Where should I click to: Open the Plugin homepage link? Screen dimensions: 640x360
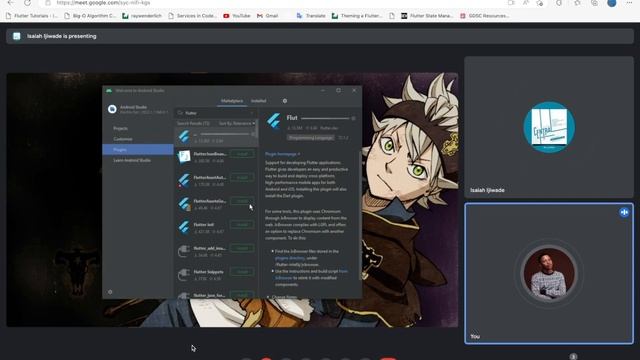coord(282,154)
